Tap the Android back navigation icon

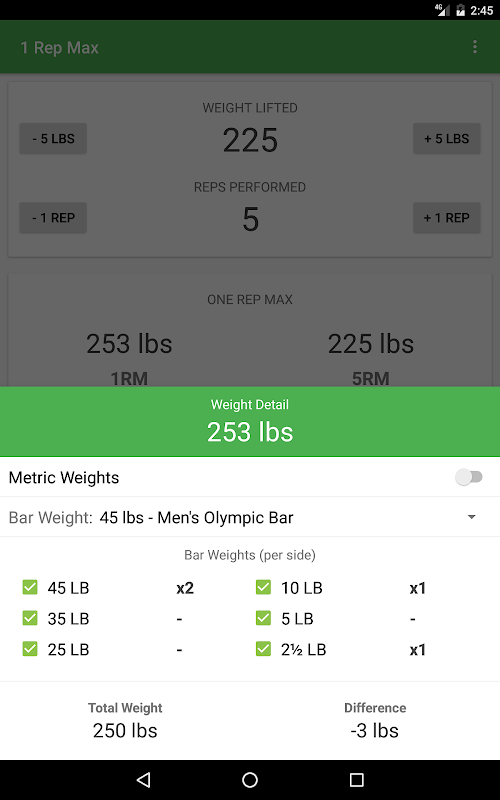[x=144, y=779]
